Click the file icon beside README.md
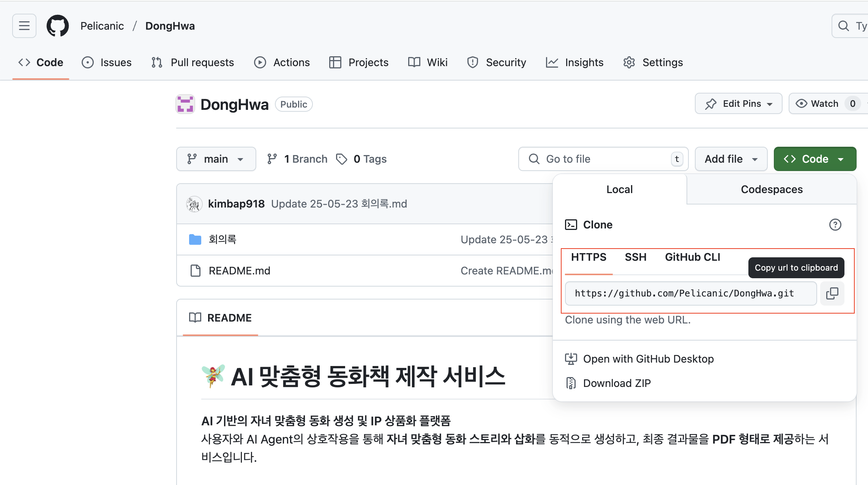The height and width of the screenshot is (485, 868). click(195, 271)
